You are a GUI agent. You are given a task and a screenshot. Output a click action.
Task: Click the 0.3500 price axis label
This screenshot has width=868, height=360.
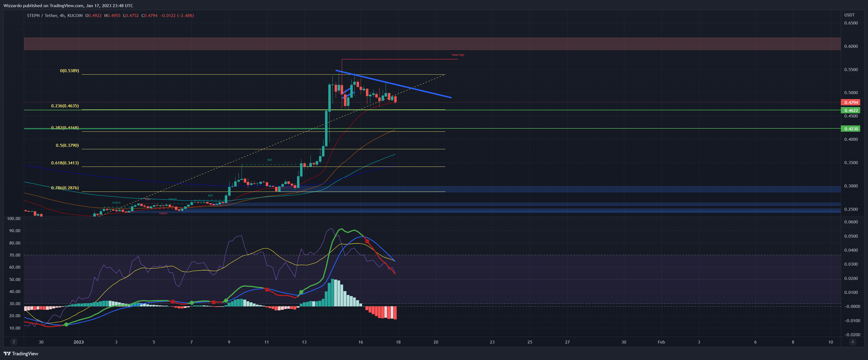(851, 163)
